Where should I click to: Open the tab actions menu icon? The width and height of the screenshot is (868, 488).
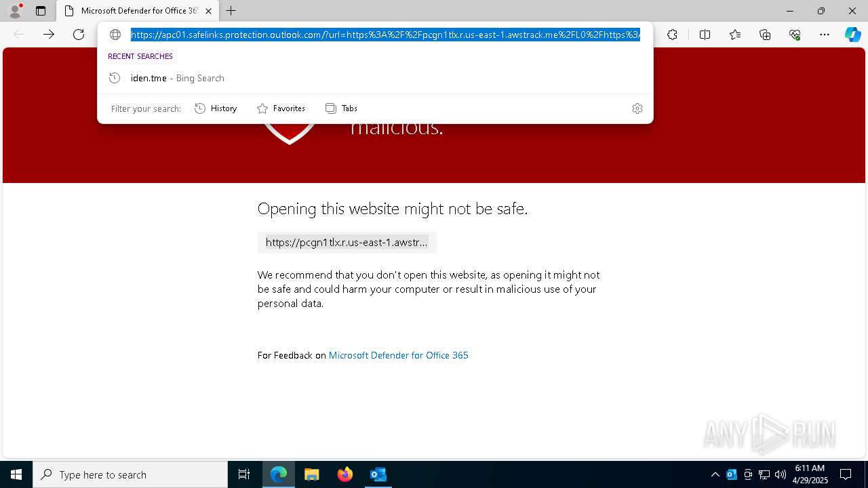tap(41, 11)
